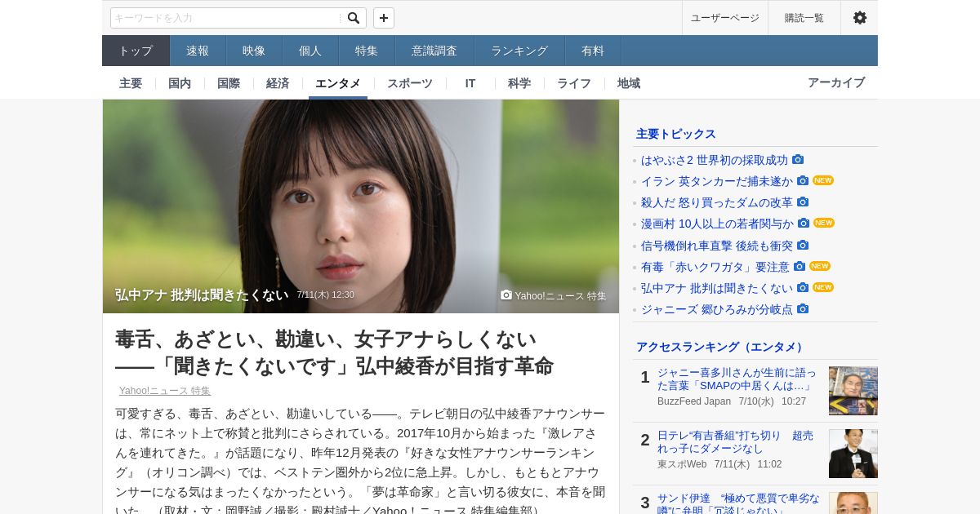This screenshot has height=514, width=980.
Task: Click the Yahoo!ニュース 特集 source link under headline
Action: (165, 391)
